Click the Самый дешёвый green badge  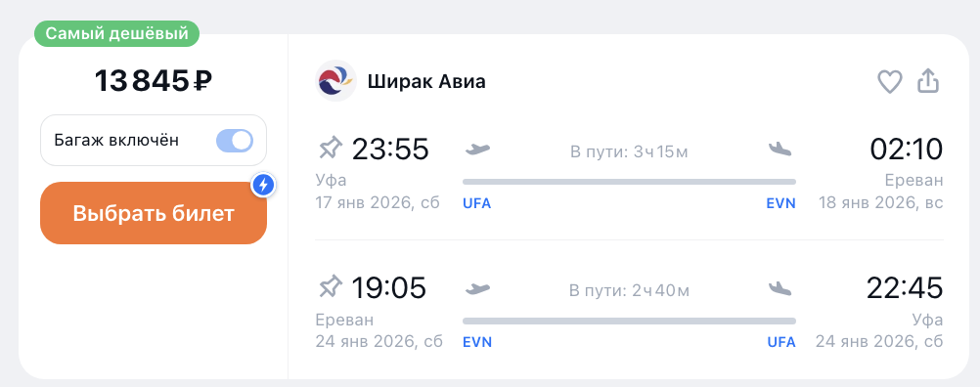(116, 33)
